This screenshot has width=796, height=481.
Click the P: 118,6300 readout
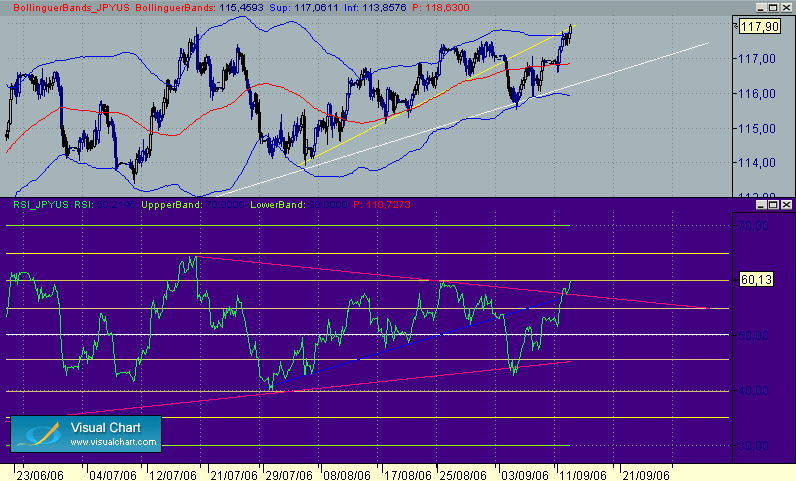441,8
